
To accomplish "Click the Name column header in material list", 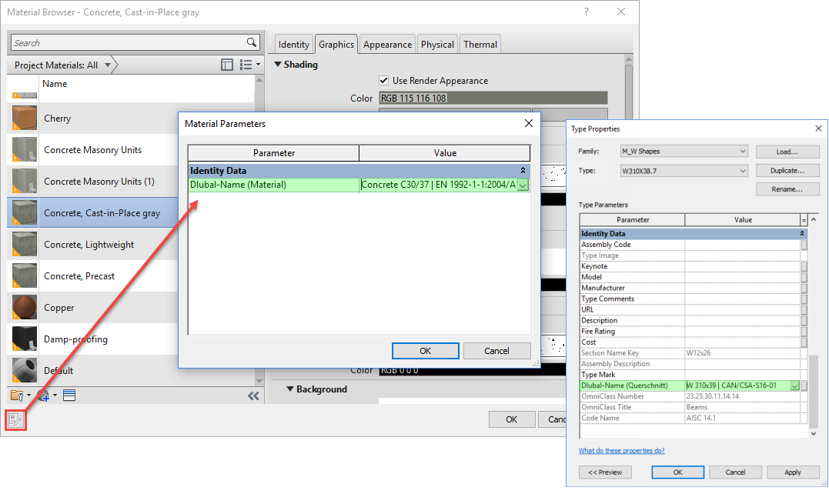I will point(55,84).
